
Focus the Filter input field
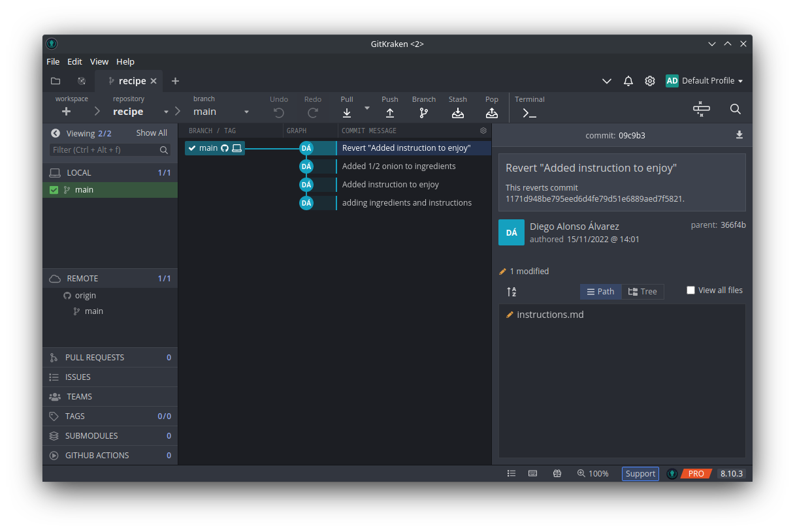(x=110, y=150)
